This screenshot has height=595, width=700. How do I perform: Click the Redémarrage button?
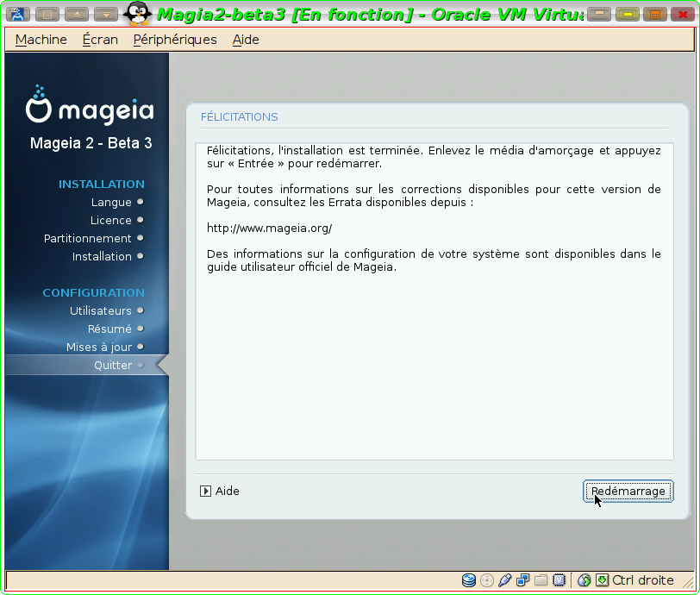(x=628, y=491)
